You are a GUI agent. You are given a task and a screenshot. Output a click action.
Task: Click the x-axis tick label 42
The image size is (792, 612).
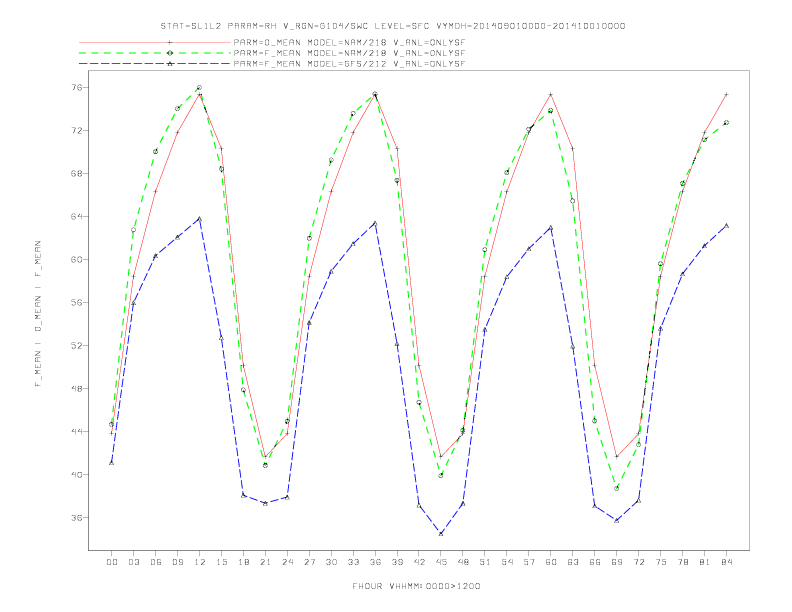[419, 562]
